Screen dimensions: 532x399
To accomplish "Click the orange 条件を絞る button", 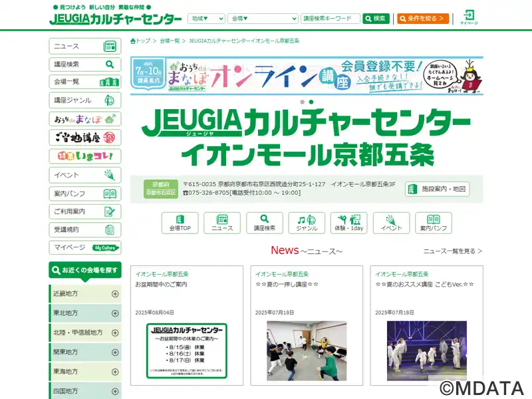I will click(x=423, y=19).
